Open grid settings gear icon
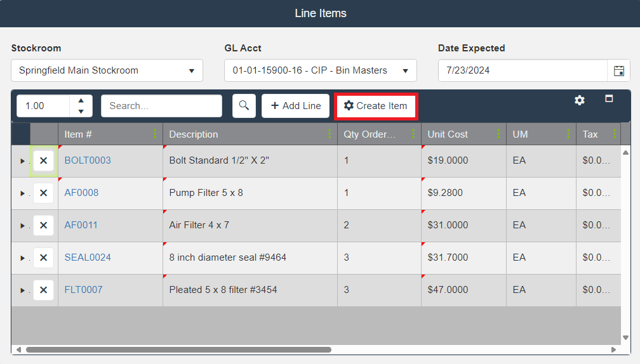640x364 pixels. [579, 100]
